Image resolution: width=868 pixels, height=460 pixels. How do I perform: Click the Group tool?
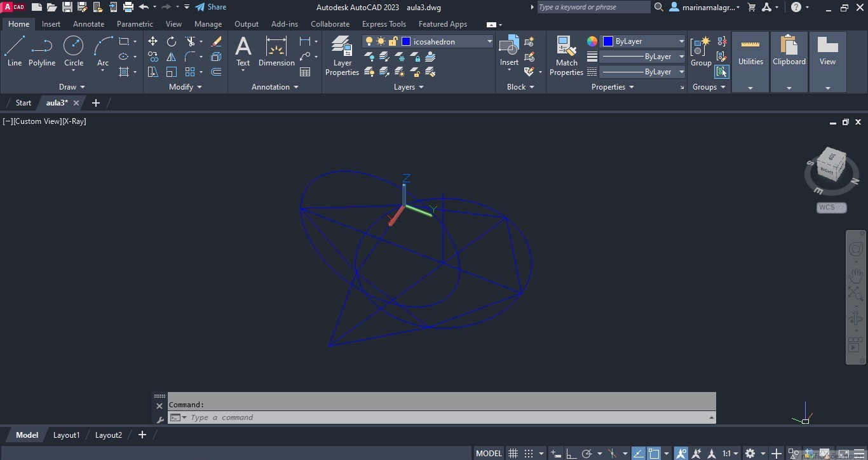click(701, 51)
